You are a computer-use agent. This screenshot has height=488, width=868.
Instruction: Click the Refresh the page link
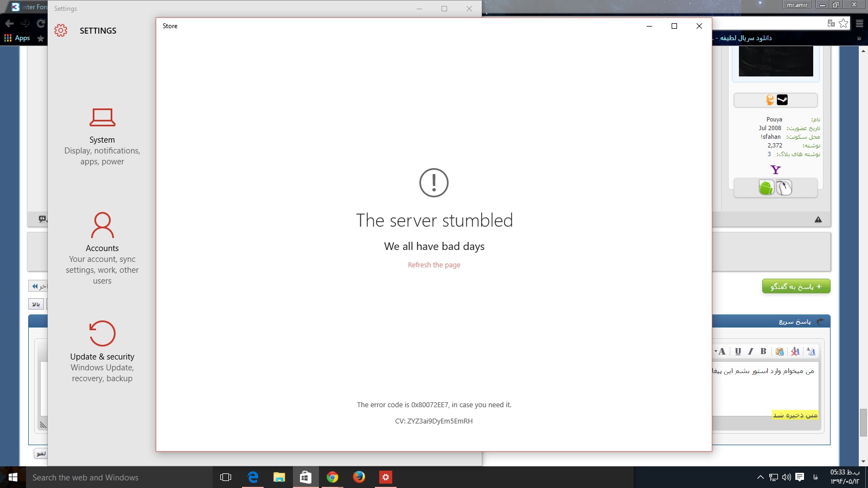tap(434, 265)
